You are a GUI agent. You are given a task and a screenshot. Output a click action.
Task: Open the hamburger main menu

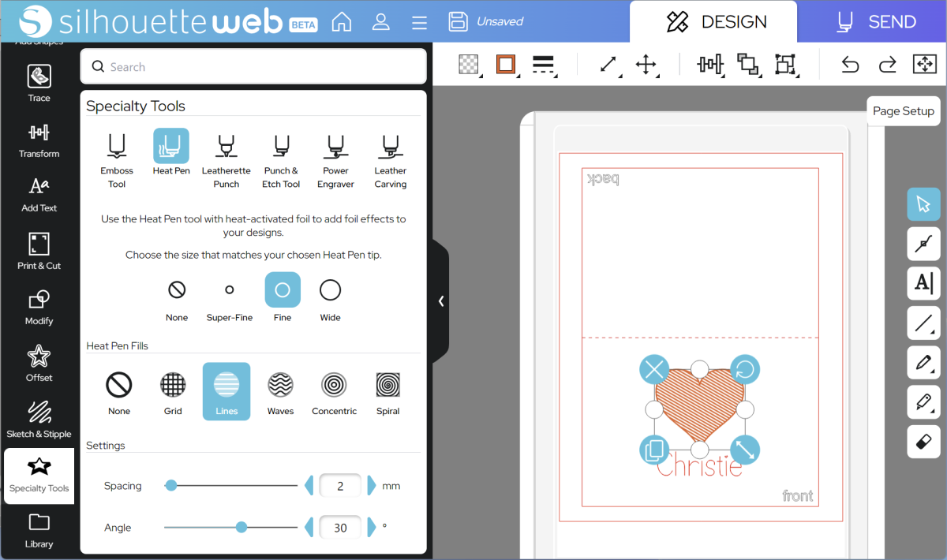[x=419, y=22]
